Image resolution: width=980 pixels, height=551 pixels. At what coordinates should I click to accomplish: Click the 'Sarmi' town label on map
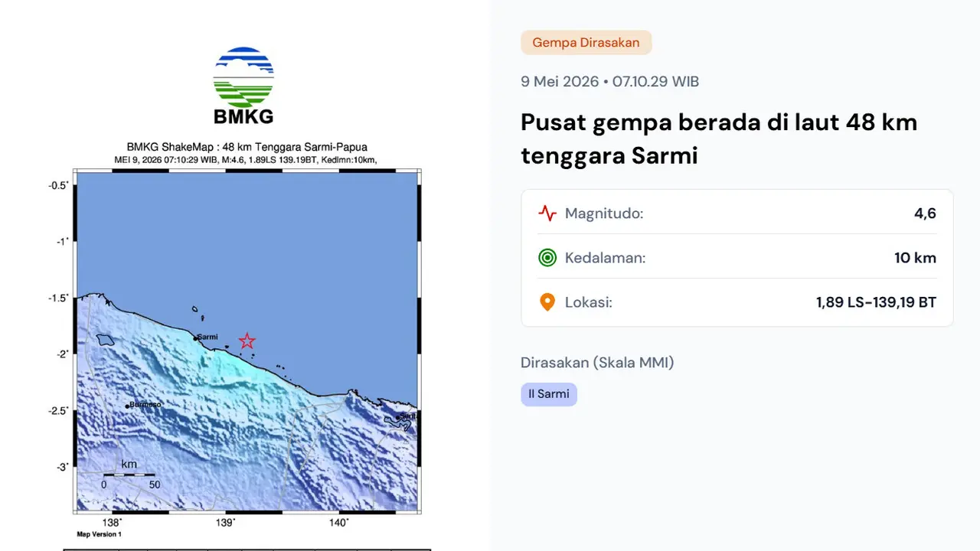coord(207,337)
